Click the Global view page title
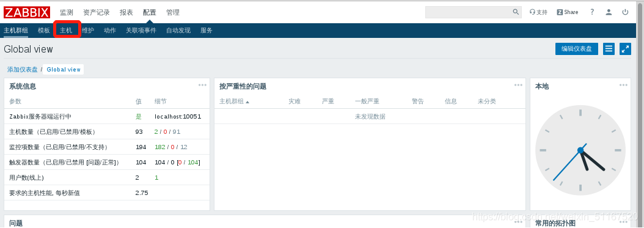 pos(28,50)
